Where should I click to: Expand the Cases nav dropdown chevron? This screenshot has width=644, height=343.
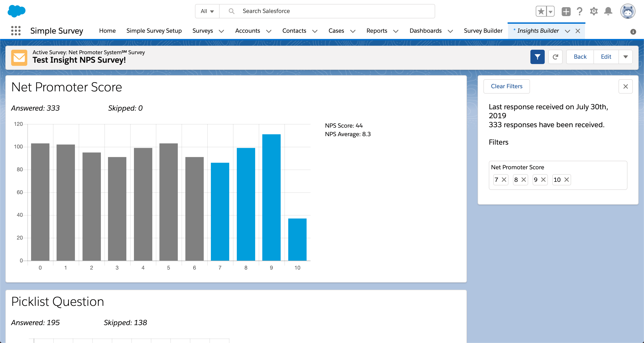353,31
